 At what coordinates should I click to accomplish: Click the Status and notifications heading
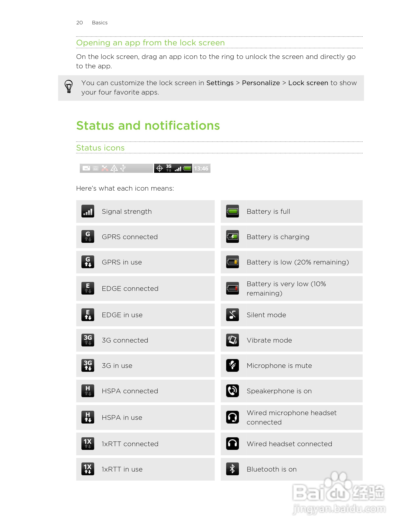(148, 126)
